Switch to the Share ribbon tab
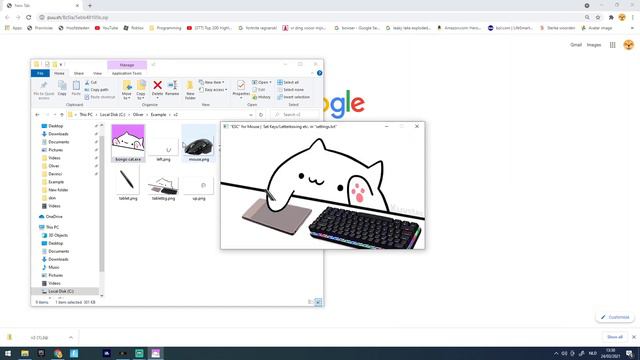 click(79, 73)
